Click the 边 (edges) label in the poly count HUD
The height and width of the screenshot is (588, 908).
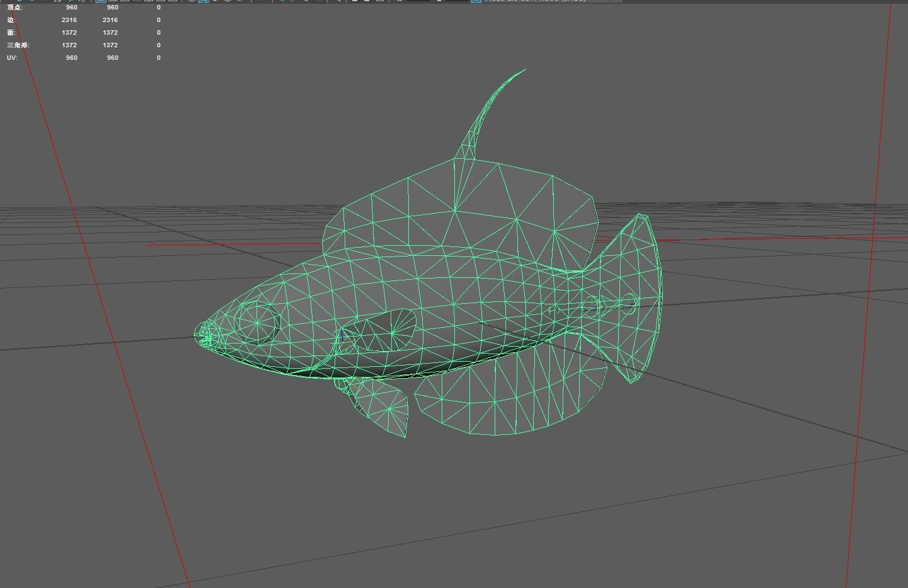click(x=11, y=20)
